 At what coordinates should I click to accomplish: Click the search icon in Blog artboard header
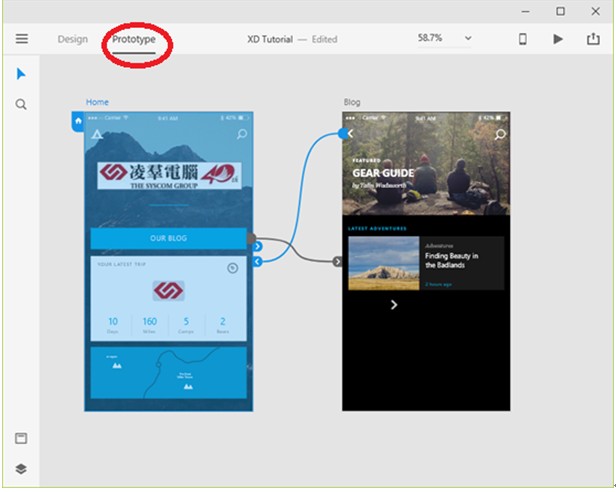(500, 135)
